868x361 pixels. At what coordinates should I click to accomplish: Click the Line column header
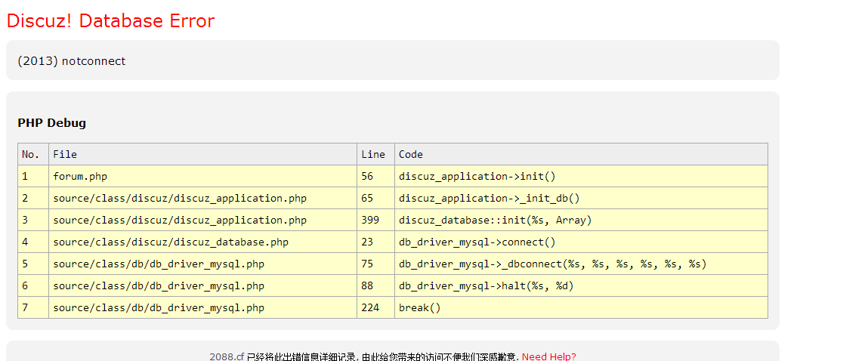(376, 154)
